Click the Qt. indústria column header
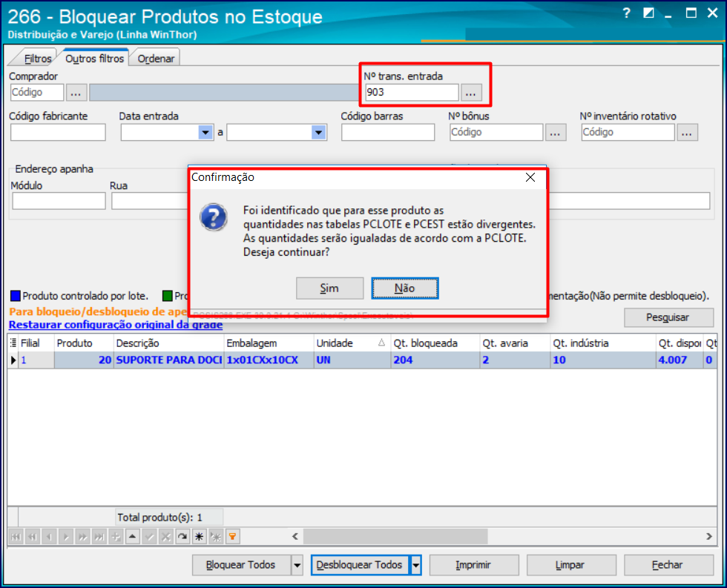This screenshot has height=588, width=727. point(603,343)
